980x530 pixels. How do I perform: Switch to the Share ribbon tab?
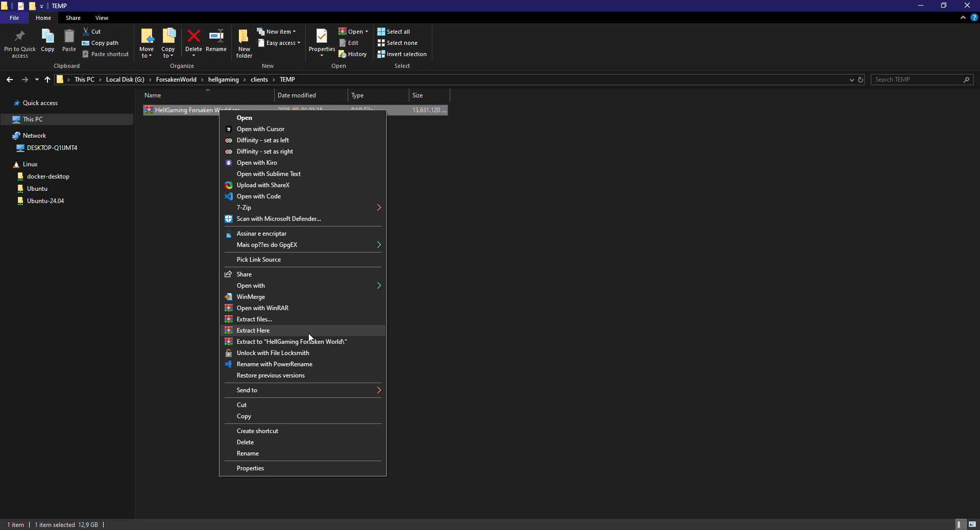point(73,18)
